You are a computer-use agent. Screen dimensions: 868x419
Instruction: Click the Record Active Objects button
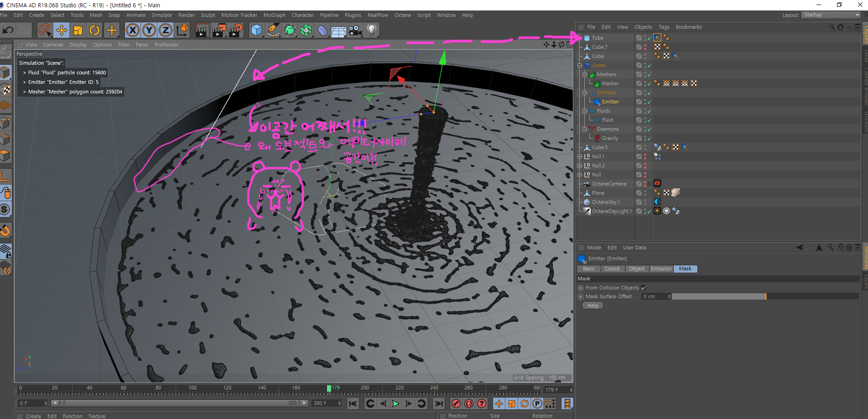tap(456, 403)
